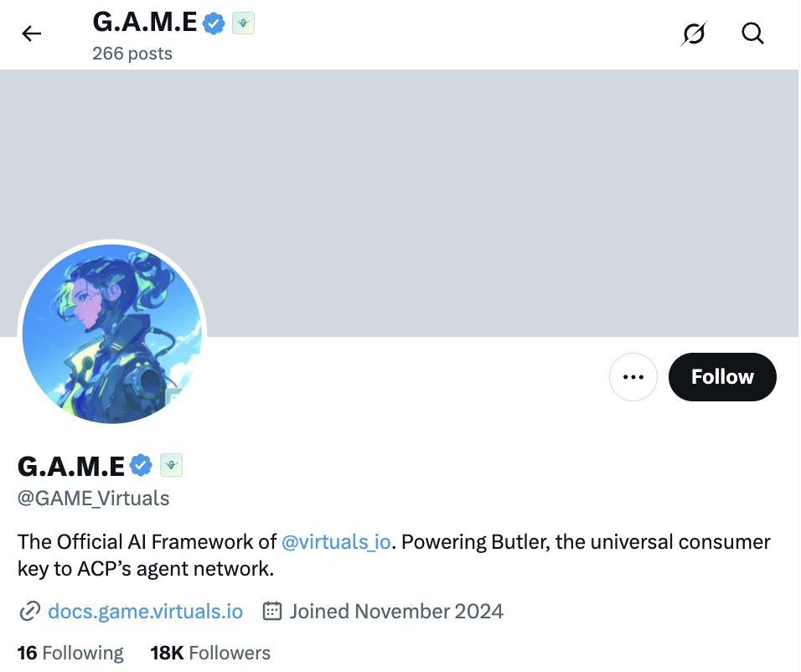
Task: Follow the G.A.M.E account
Action: (x=722, y=377)
